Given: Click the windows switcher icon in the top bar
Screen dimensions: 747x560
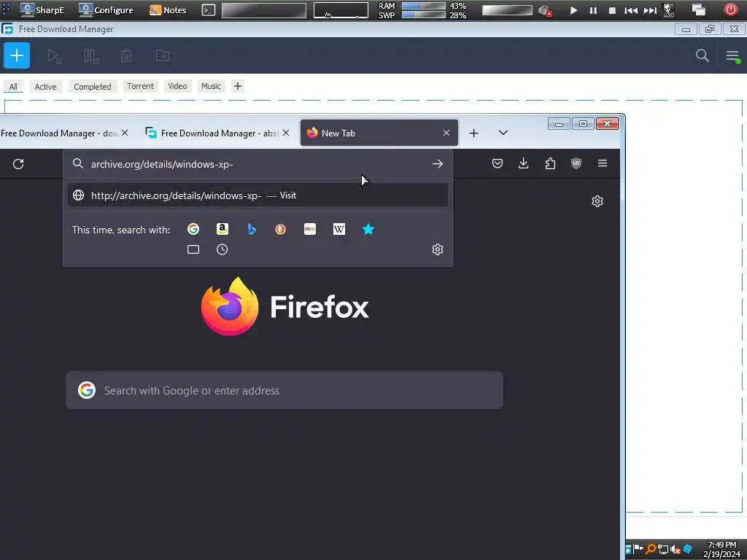Looking at the screenshot, I should pyautogui.click(x=698, y=10).
